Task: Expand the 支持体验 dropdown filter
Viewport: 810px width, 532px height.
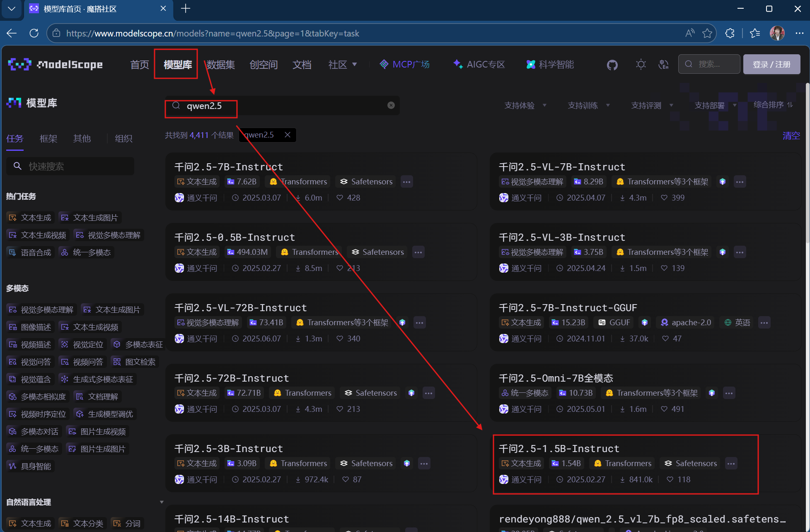Action: coord(525,105)
